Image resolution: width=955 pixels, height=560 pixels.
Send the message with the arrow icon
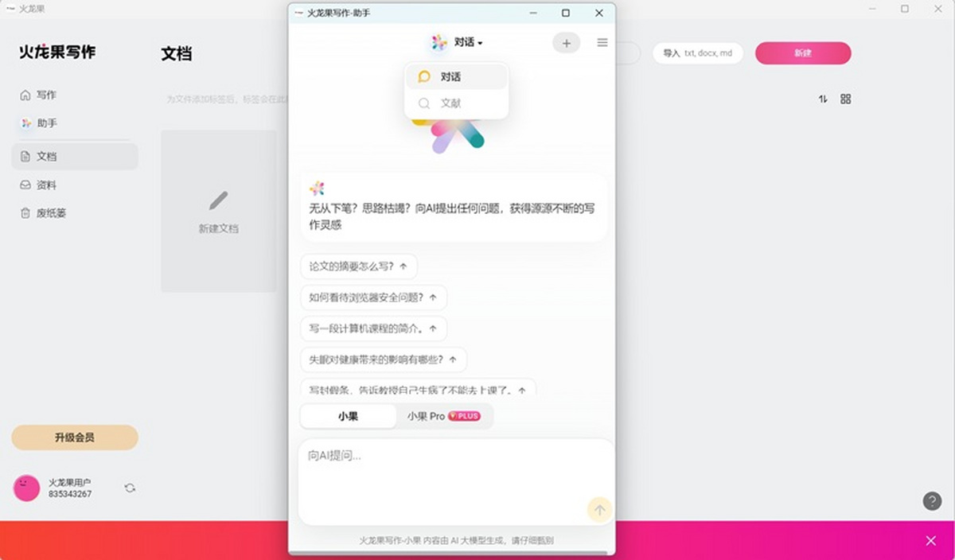pos(598,510)
